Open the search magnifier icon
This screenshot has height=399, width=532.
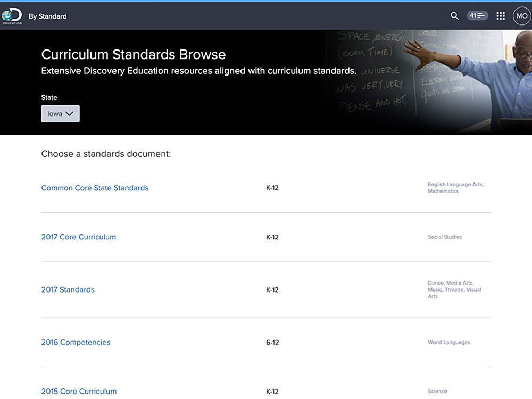(x=454, y=16)
